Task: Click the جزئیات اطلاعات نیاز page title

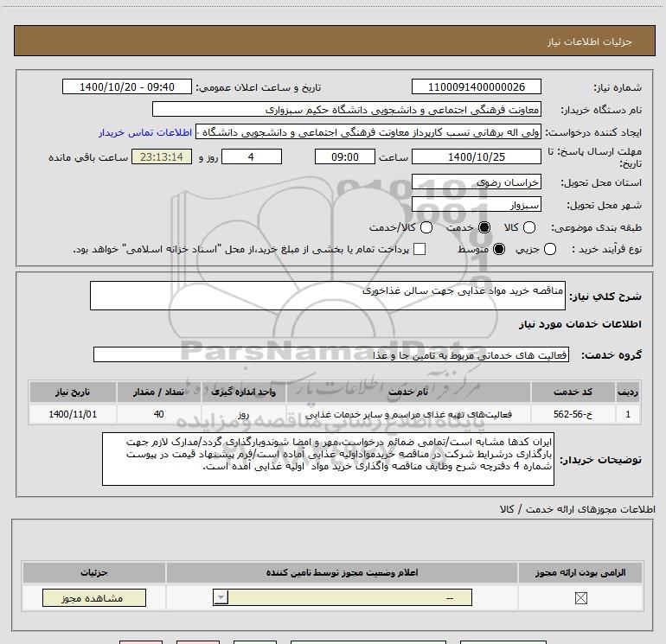Action: (590, 41)
